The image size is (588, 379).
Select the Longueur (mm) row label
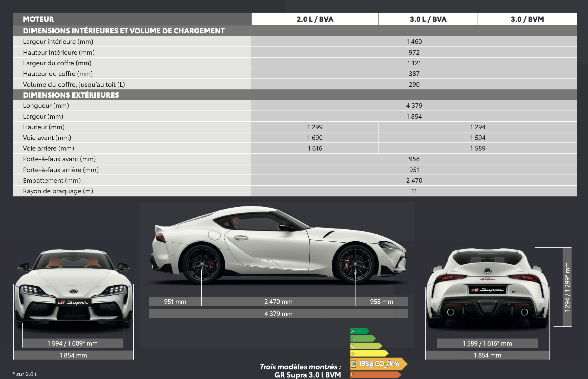pyautogui.click(x=46, y=106)
